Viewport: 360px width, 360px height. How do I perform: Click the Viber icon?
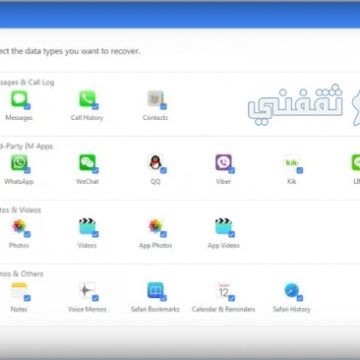223,163
